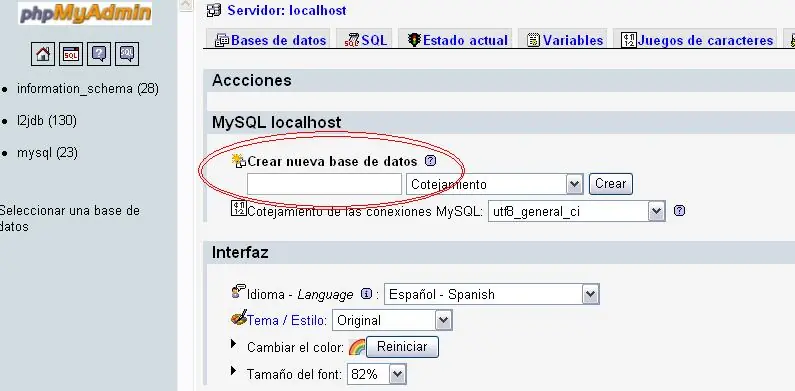This screenshot has height=391, width=795.
Task: Open the Cotejamiento dropdown for new database
Action: point(494,184)
